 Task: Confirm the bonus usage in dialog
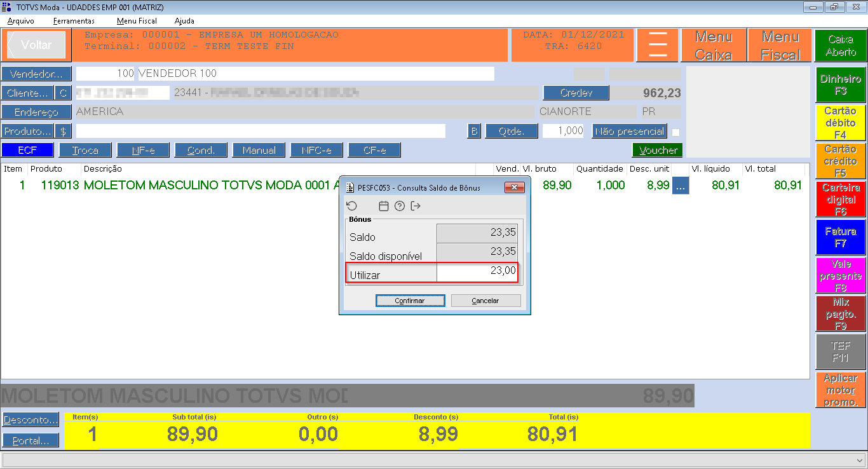coord(410,301)
